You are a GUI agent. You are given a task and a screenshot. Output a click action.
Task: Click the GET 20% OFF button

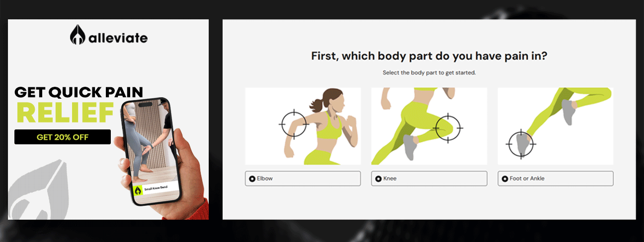click(63, 137)
